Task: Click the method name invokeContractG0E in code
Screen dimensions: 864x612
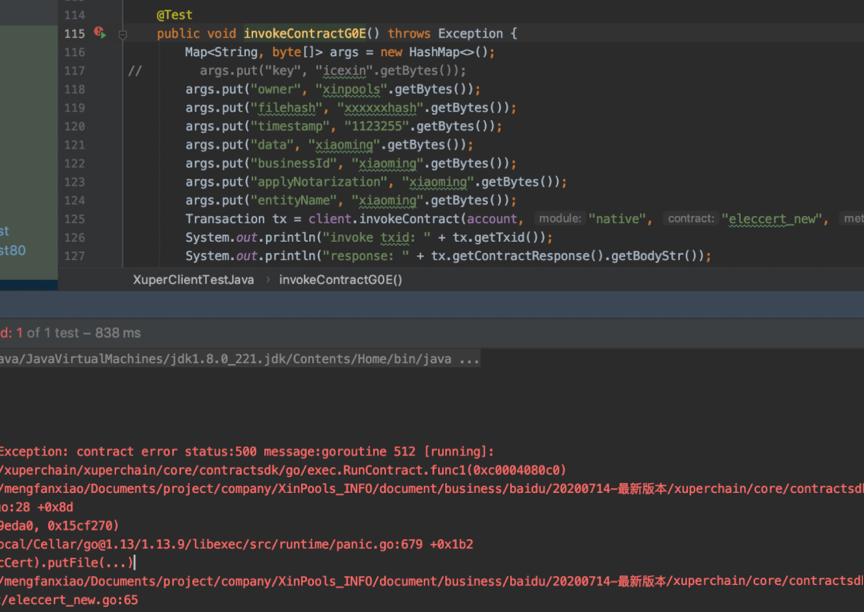Action: click(305, 34)
